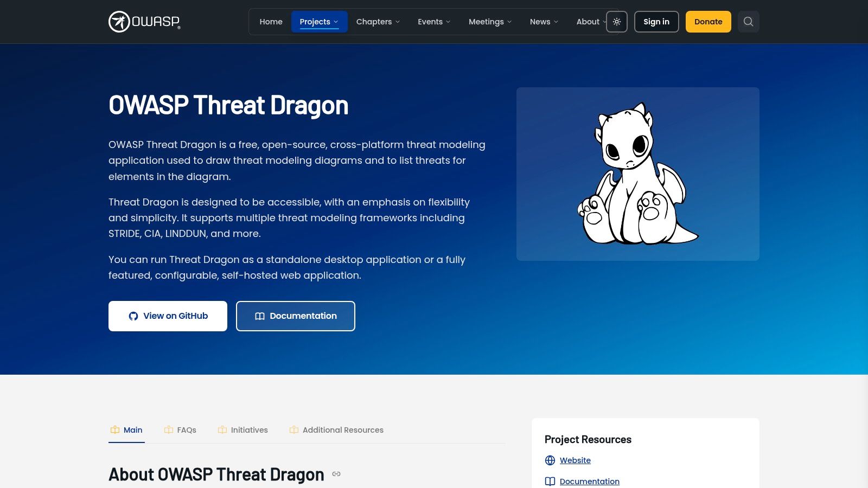Click the book icon next to sidebar Documentation
868x488 pixels.
(x=550, y=481)
